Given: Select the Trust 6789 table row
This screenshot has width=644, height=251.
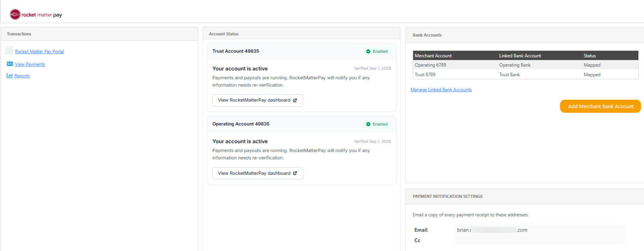Looking at the screenshot, I should click(526, 75).
